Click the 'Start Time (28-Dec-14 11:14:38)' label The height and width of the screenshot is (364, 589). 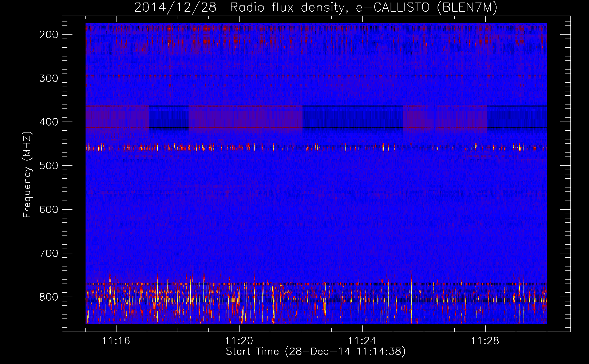316,352
